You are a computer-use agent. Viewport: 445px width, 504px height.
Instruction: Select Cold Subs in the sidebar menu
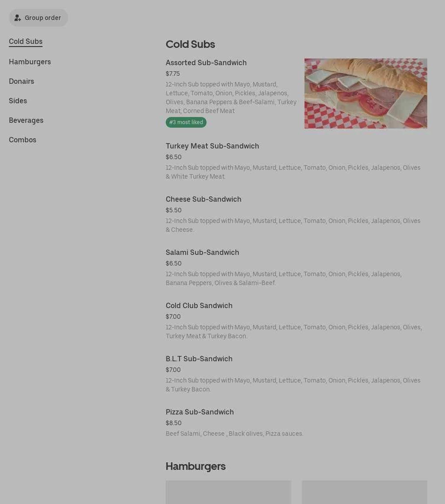tap(26, 42)
